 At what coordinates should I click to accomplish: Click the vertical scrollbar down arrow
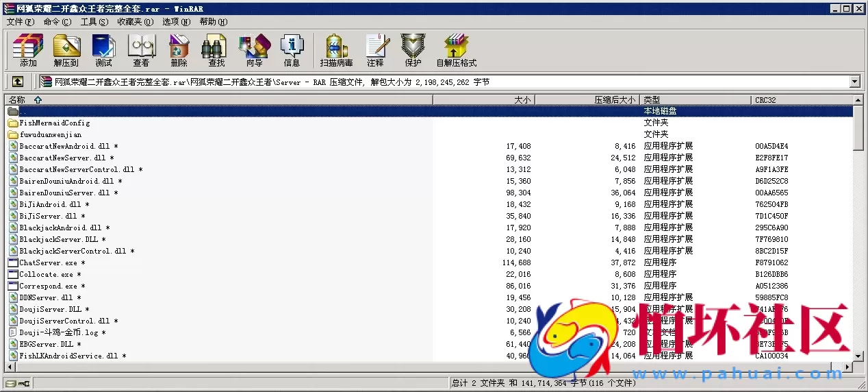pyautogui.click(x=858, y=356)
